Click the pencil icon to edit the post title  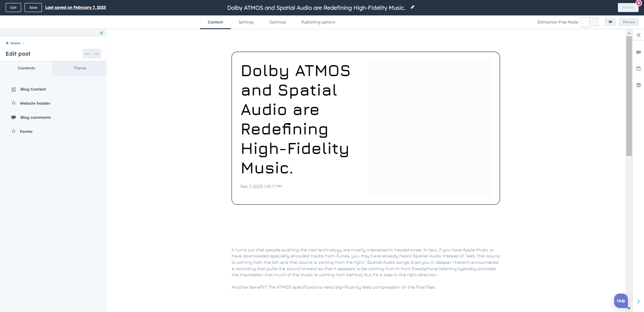click(412, 7)
